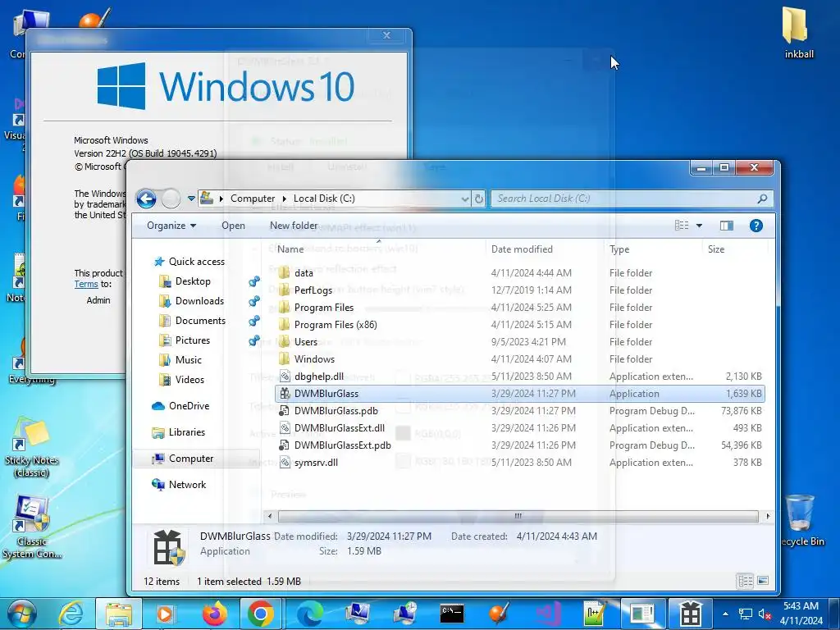
Task: Open the recent locations dropdown arrow
Action: pos(191,199)
